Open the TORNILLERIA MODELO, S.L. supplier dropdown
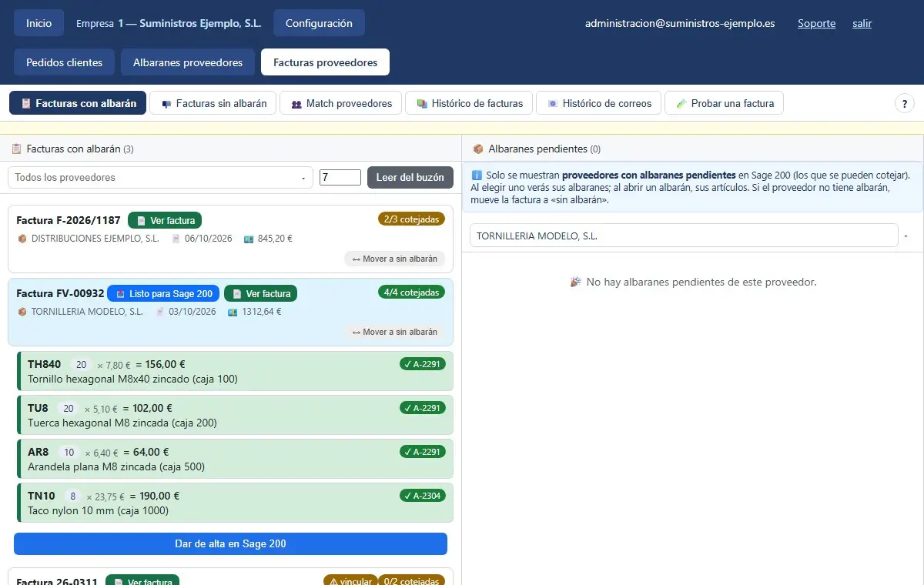 coord(684,236)
